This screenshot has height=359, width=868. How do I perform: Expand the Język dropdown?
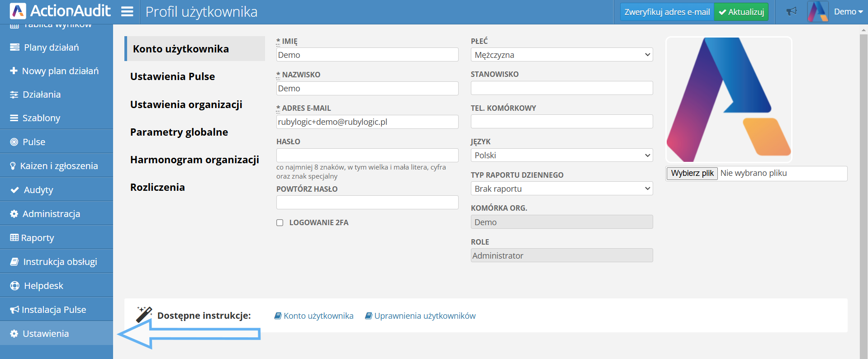[561, 155]
